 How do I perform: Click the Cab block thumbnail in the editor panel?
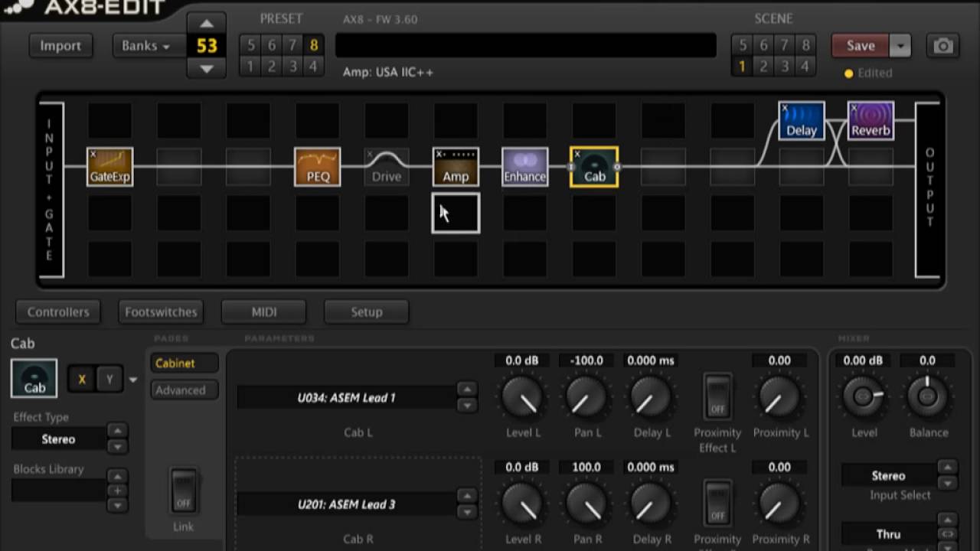click(x=34, y=378)
